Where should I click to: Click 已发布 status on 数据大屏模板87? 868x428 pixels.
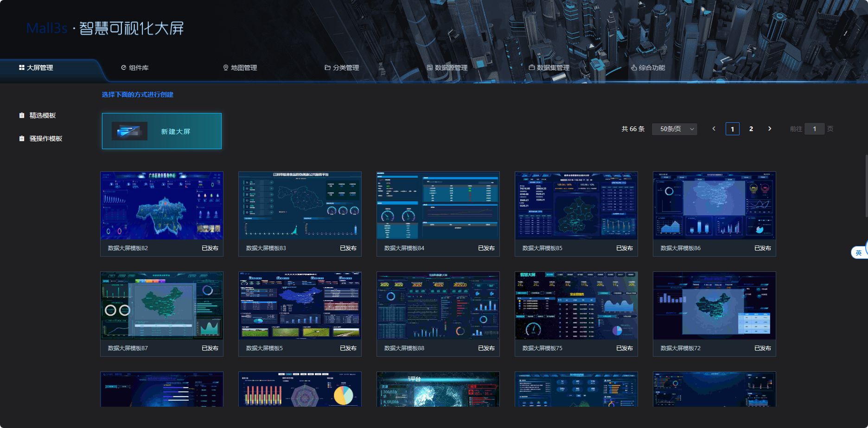(210, 348)
